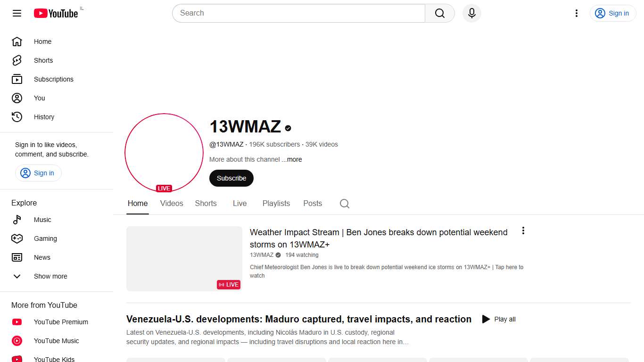Switch to the Videos tab

pyautogui.click(x=172, y=204)
